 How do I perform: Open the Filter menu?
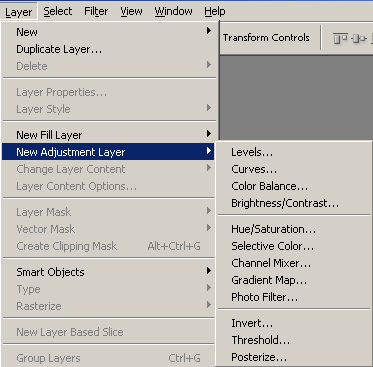tap(96, 12)
